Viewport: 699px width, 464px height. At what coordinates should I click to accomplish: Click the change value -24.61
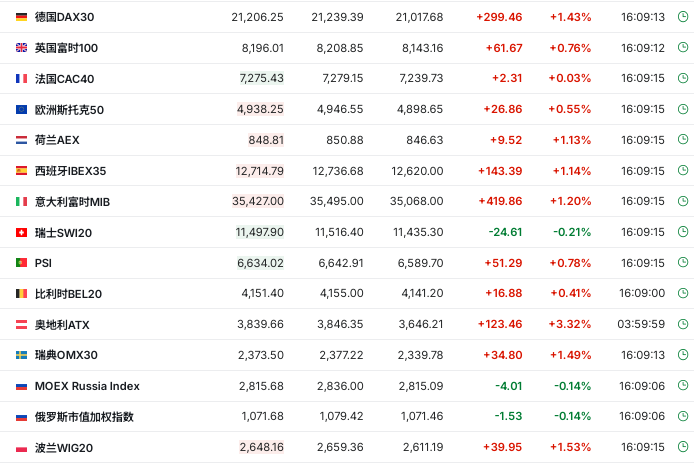[x=505, y=232]
